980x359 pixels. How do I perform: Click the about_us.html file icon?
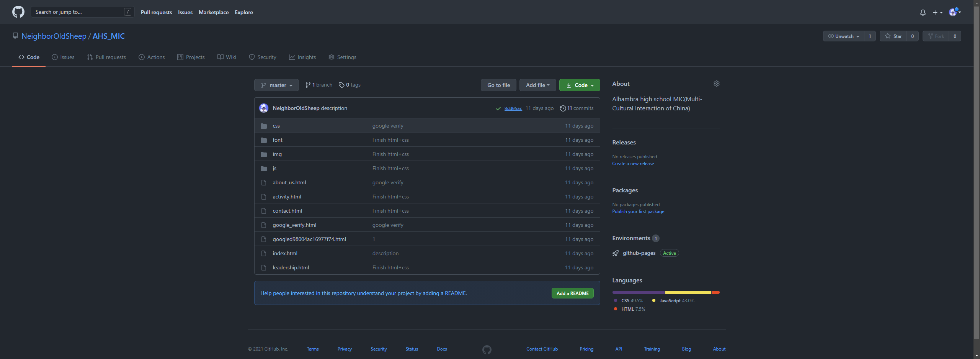click(x=264, y=183)
